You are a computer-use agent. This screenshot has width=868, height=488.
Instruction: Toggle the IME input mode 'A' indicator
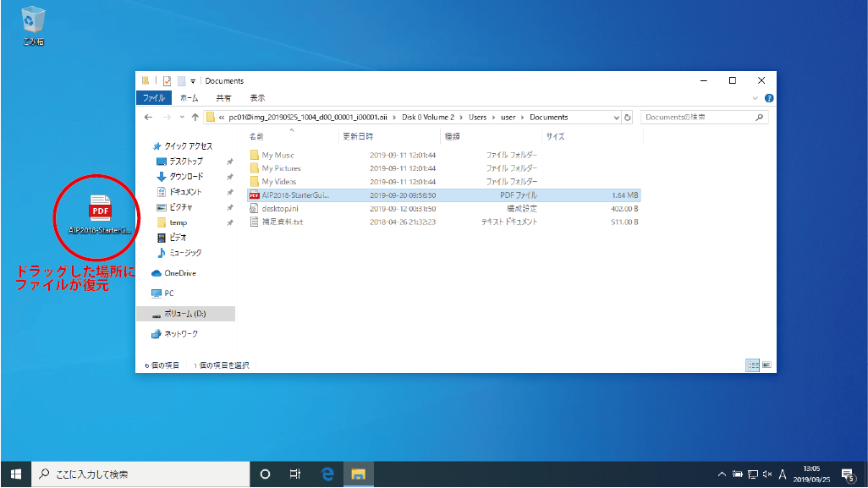[x=783, y=474]
